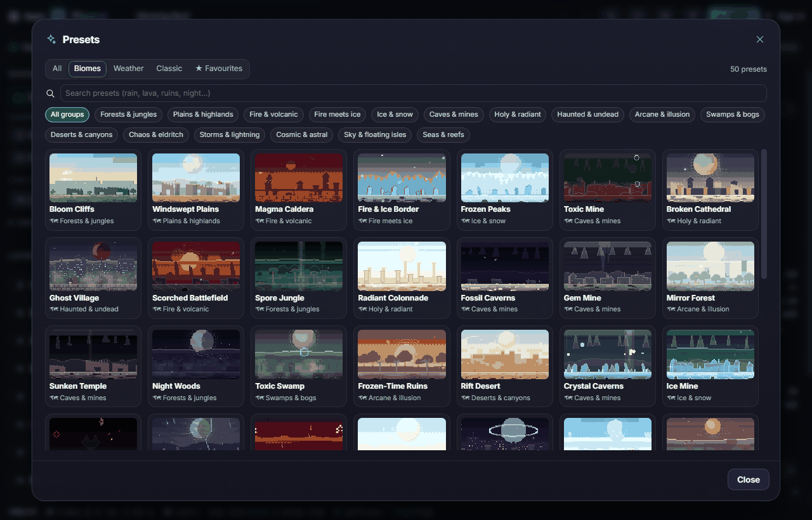
Task: Choose the Toxic Swamp preset thumbnail
Action: pos(299,354)
